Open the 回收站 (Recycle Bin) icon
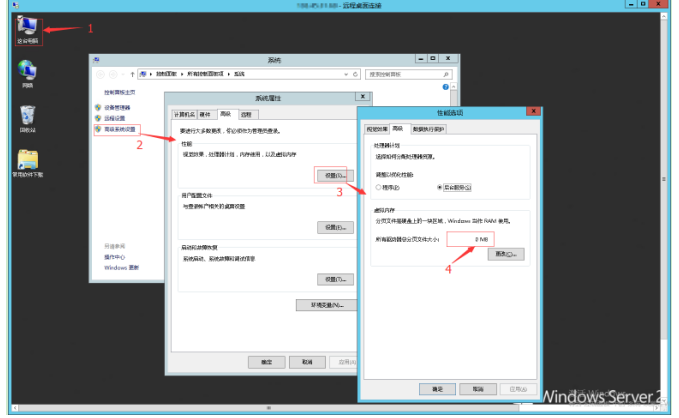Screen dimensions: 679x418 27,117
